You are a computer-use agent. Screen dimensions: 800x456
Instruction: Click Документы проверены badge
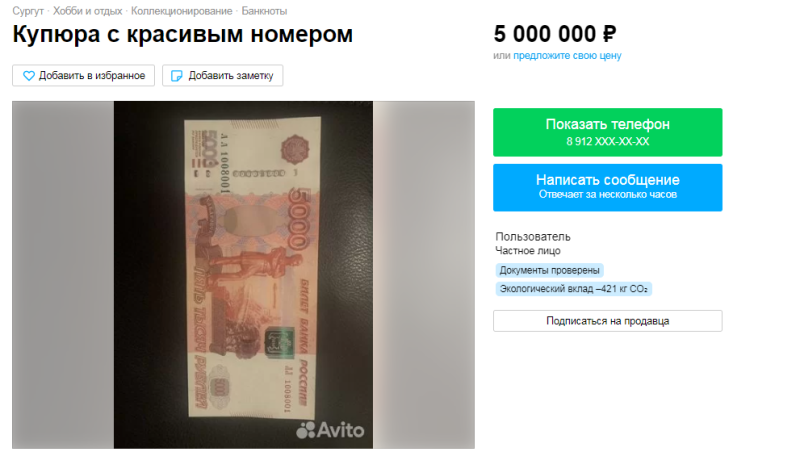click(549, 270)
